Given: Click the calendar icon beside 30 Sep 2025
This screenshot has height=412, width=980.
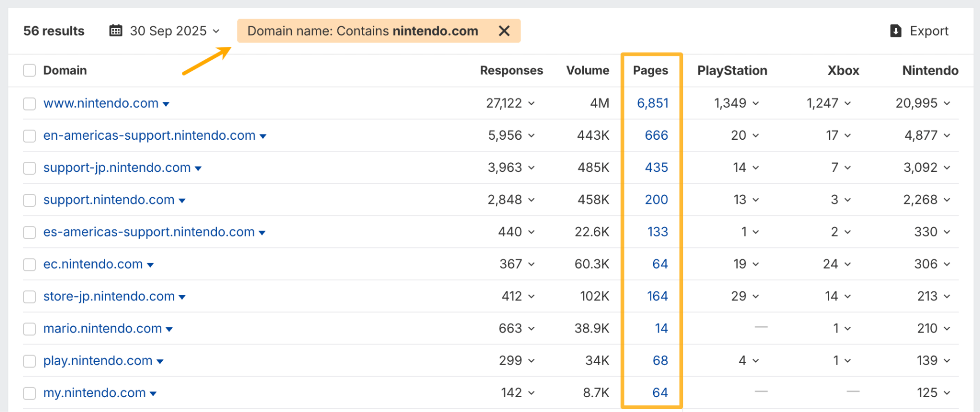Looking at the screenshot, I should 115,31.
